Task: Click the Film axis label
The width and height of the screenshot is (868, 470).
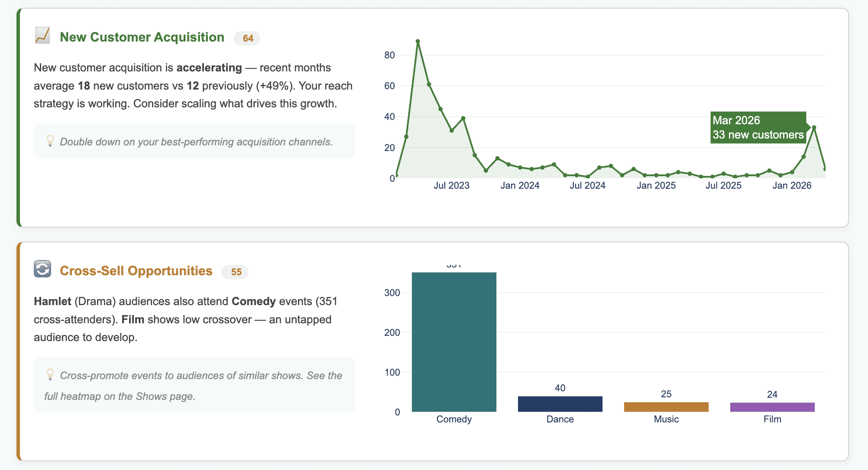Action: point(772,419)
